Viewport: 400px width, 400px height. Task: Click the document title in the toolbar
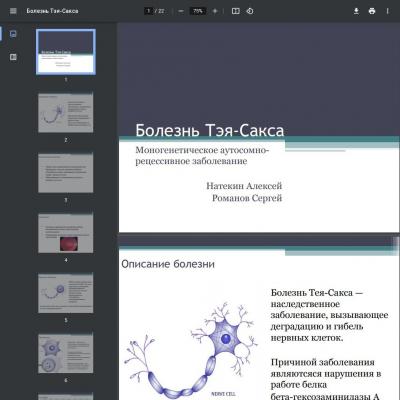point(52,11)
